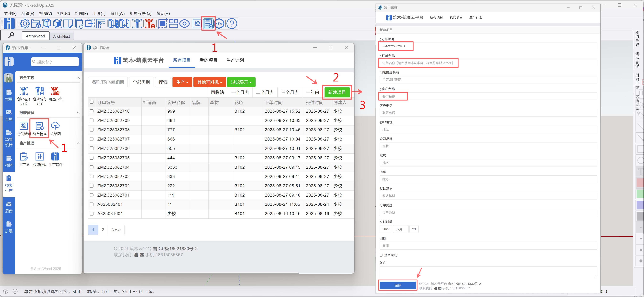Toggle the select-all checkbox in the table header
The width and height of the screenshot is (644, 297).
pyautogui.click(x=91, y=102)
